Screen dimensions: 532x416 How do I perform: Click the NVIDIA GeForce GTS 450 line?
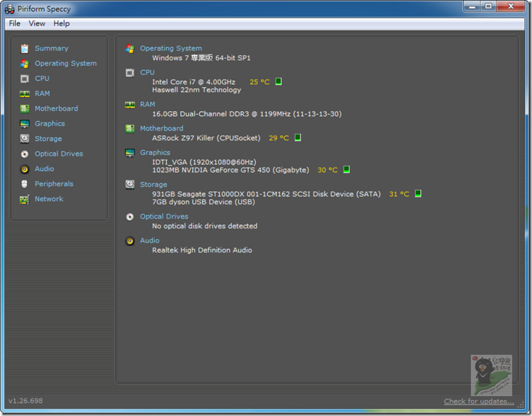[x=231, y=170]
